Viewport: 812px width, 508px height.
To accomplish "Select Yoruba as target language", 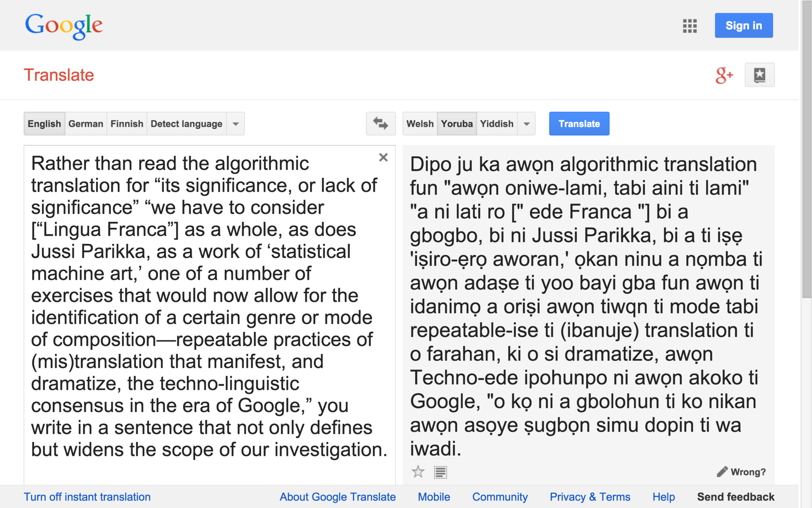I will 456,124.
